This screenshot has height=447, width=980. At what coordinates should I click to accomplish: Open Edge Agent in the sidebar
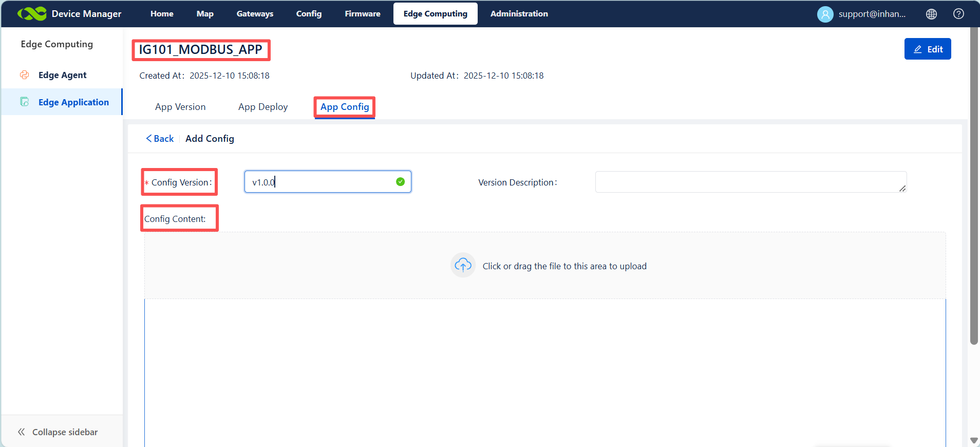(x=62, y=75)
